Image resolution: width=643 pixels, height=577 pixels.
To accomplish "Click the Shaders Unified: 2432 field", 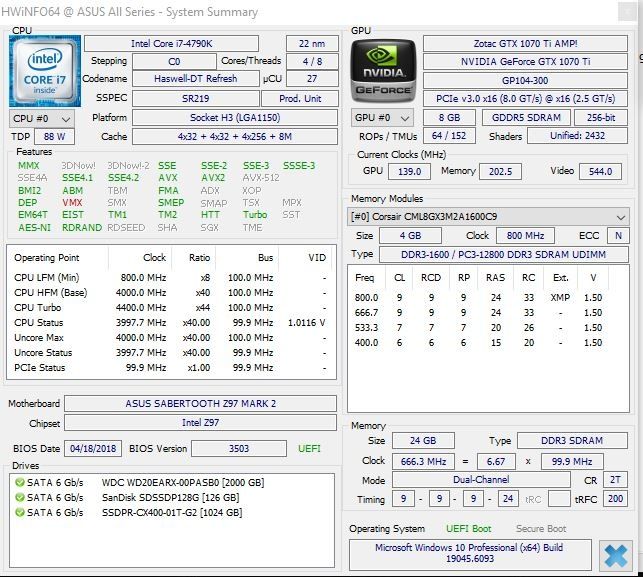I will (577, 136).
